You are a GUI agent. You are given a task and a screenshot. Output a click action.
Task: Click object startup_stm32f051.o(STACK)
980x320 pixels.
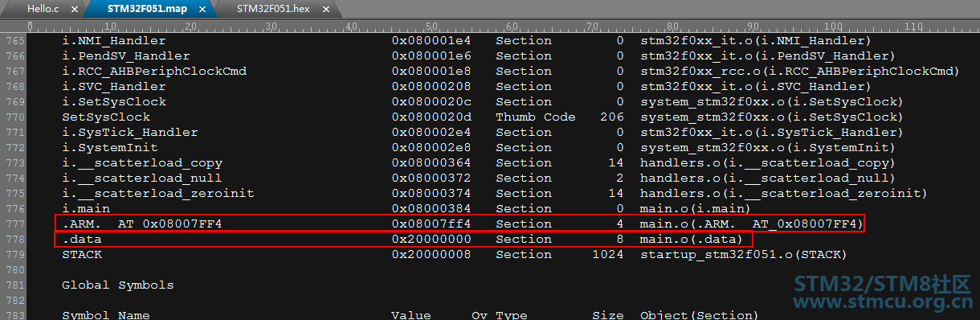745,254
